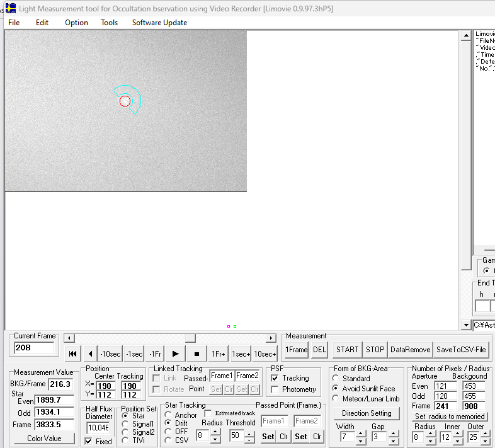
Task: Jump to the first frame
Action: [72, 354]
